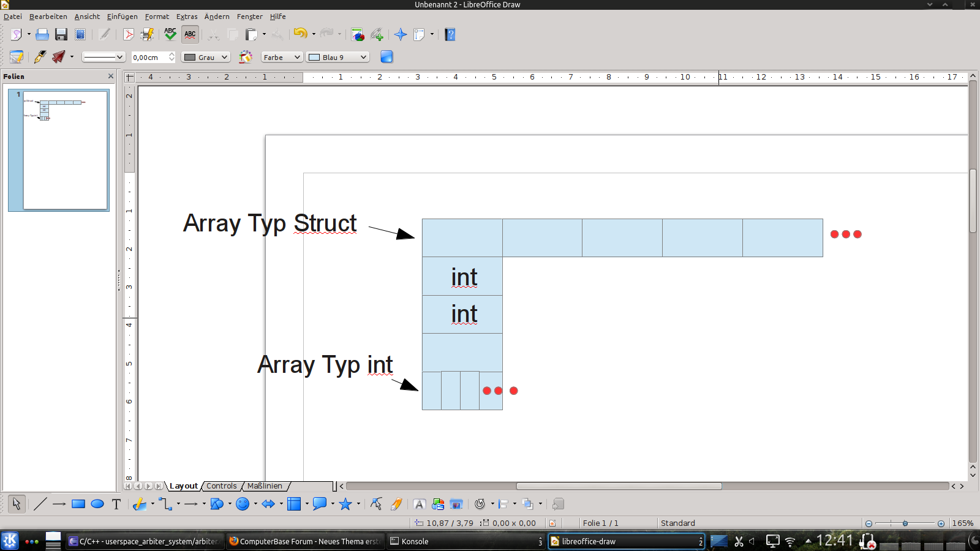This screenshot has height=551, width=980.
Task: Select the Flowchart shapes tool
Action: [294, 504]
